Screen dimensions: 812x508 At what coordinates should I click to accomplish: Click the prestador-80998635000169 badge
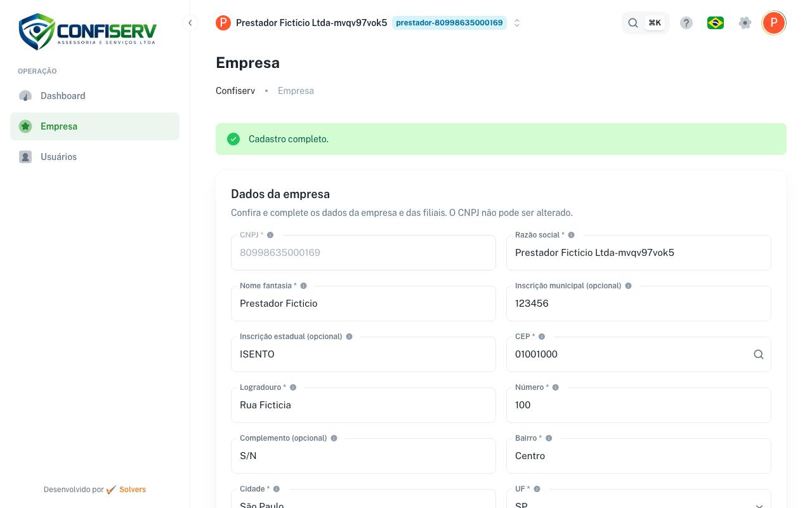449,23
